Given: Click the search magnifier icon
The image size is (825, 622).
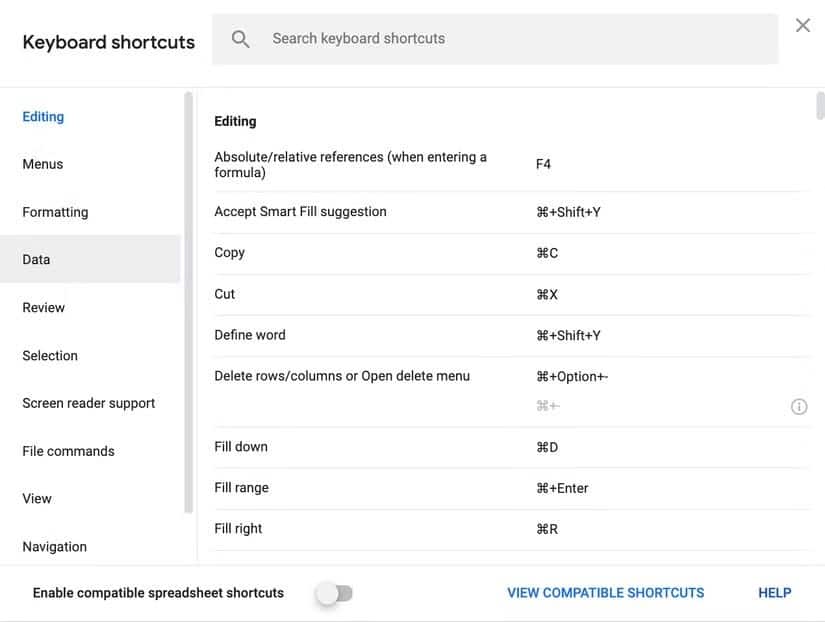Looking at the screenshot, I should pos(240,38).
